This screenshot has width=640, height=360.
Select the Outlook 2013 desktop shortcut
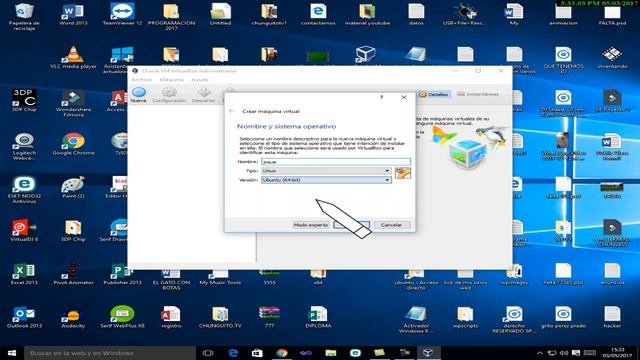tap(24, 317)
